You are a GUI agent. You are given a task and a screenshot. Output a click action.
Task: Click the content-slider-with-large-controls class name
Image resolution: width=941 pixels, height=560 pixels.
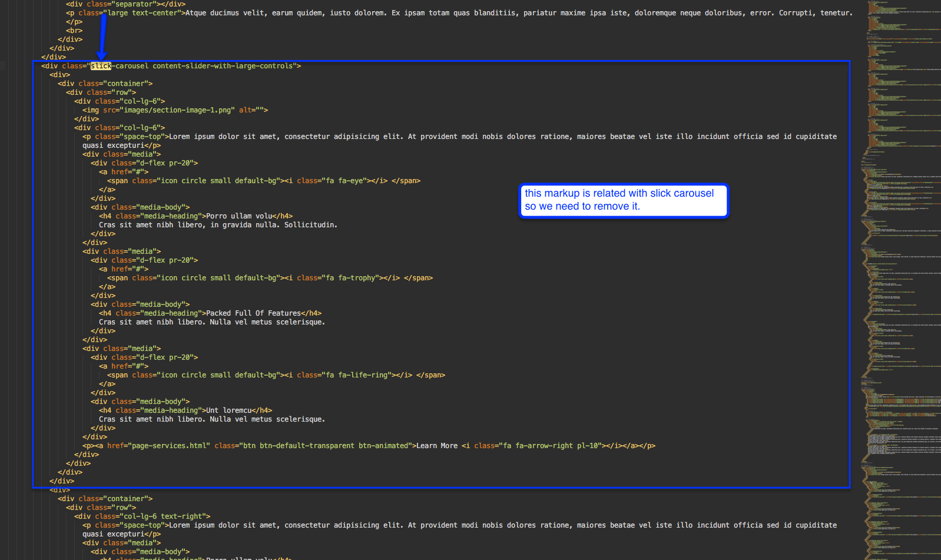click(x=223, y=66)
